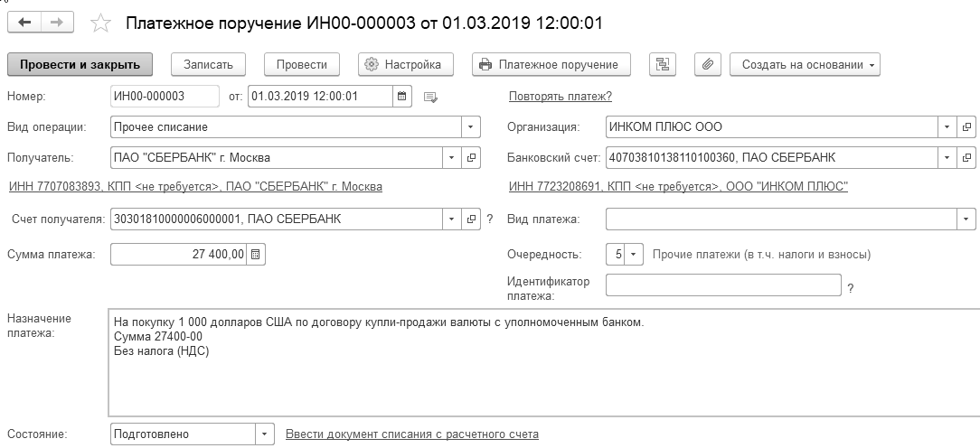This screenshot has width=980, height=448.
Task: Open the Получатель record with open icon
Action: [471, 158]
